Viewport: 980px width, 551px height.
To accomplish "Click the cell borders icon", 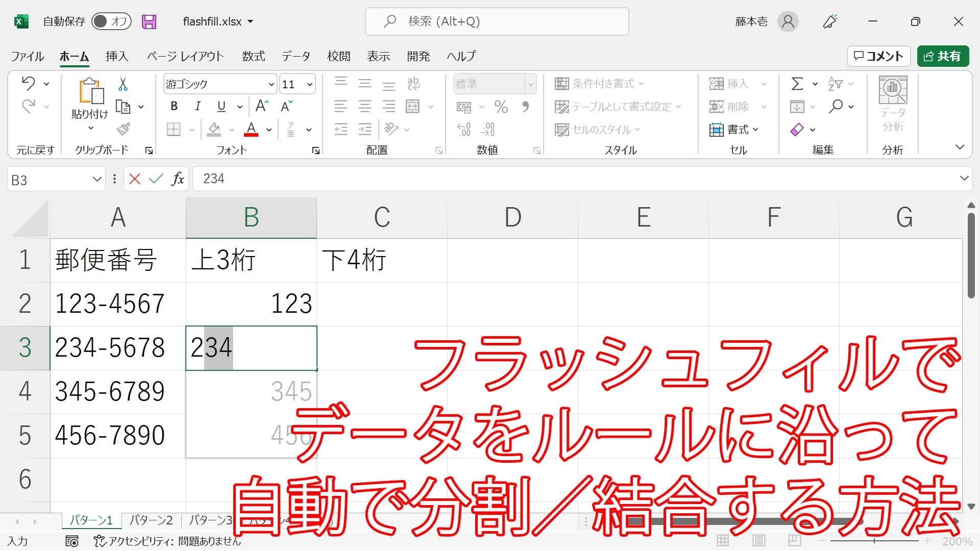I will [174, 129].
